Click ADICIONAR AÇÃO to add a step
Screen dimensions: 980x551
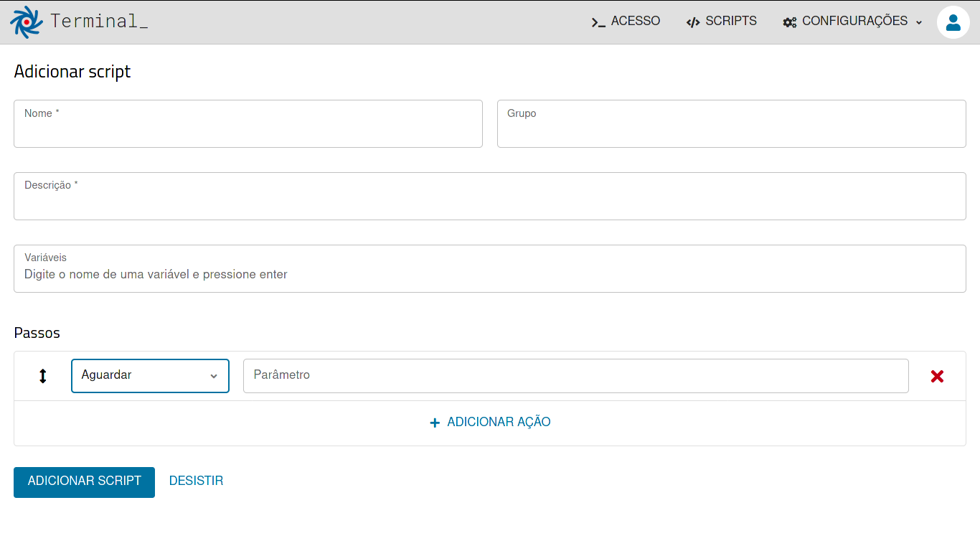(x=490, y=422)
